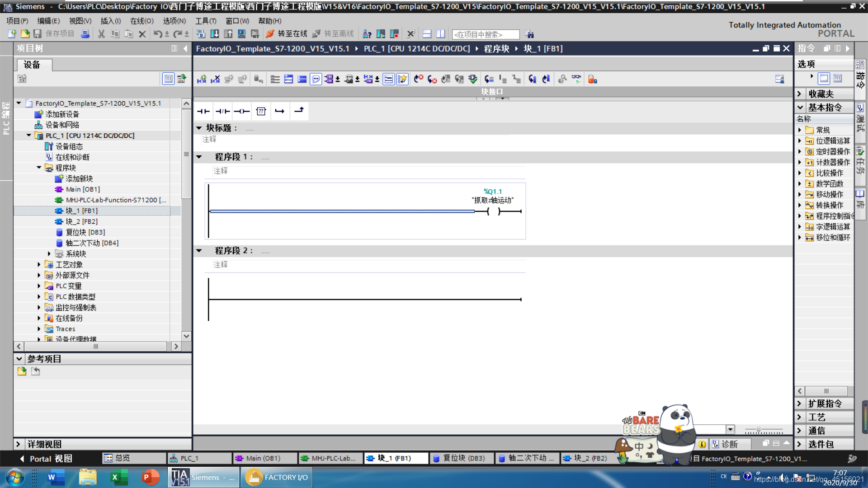
Task: Open 设备组态 in project tree
Action: click(69, 146)
